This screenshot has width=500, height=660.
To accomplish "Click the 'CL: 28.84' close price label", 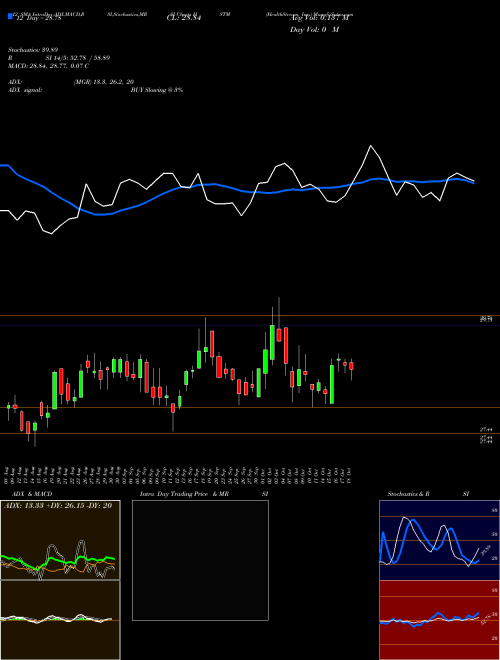I will click(184, 18).
